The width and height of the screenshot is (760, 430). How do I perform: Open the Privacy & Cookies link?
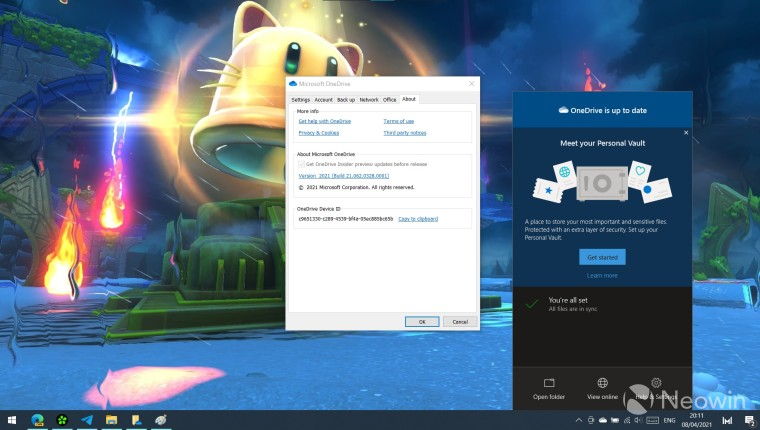[x=318, y=133]
